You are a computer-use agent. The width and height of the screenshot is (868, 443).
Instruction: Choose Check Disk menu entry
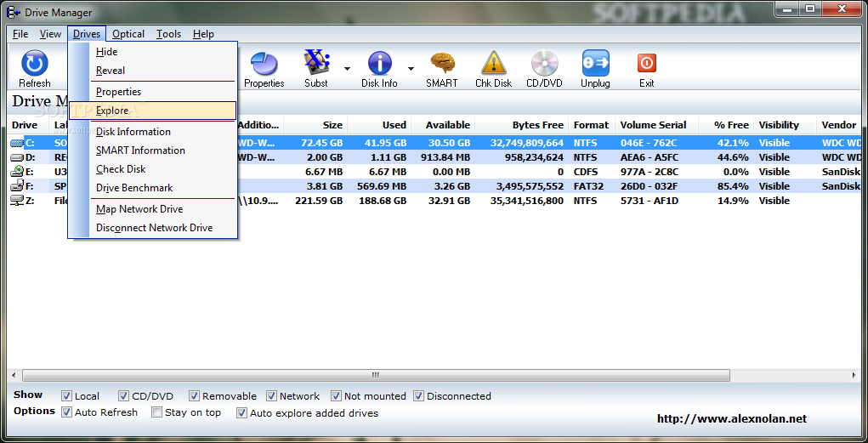[153, 169]
